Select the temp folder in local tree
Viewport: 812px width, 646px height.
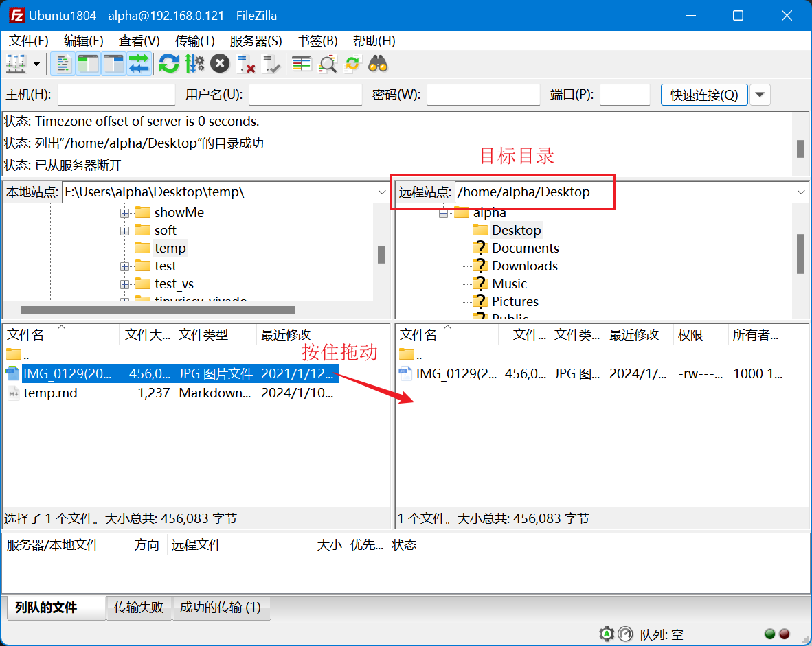coord(170,249)
